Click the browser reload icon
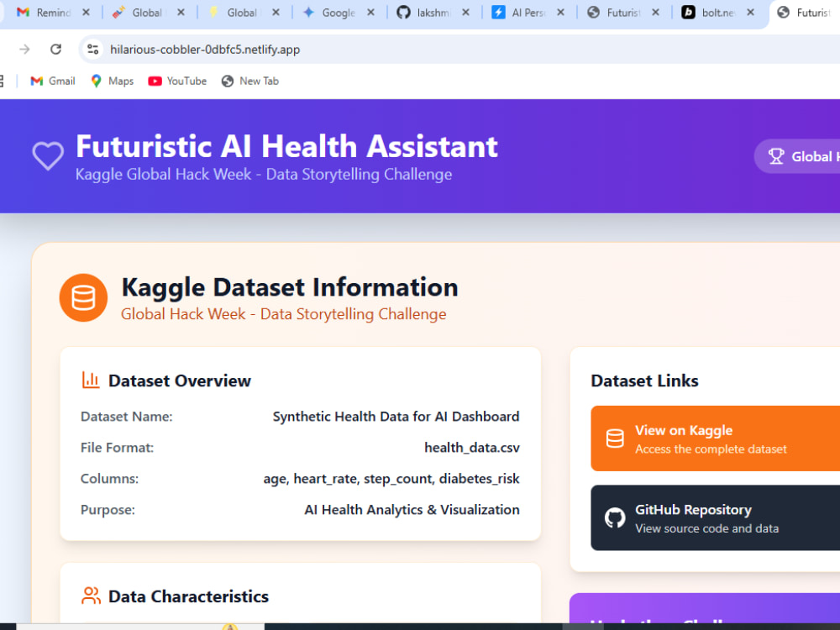Screen dimensions: 840x630 tap(55, 50)
